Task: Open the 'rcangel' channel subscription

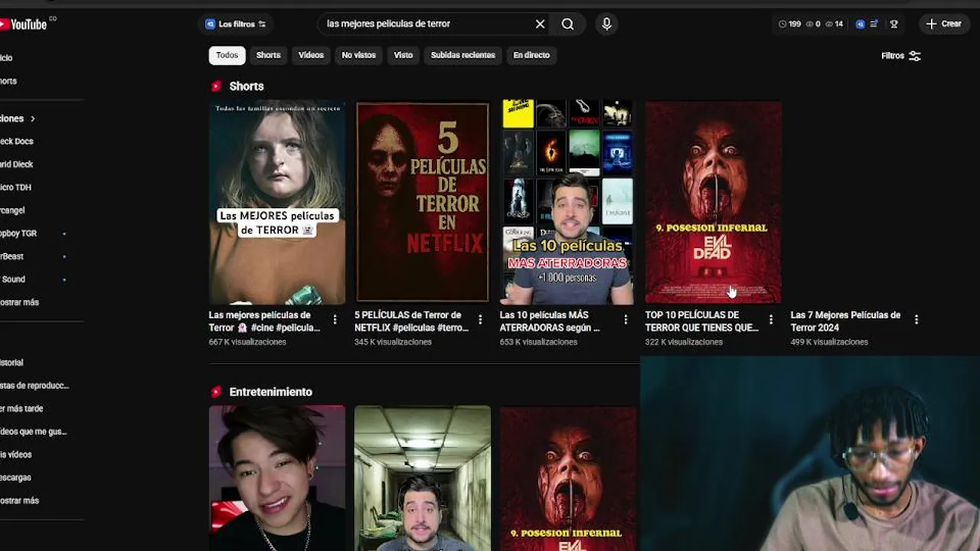Action: [x=13, y=210]
